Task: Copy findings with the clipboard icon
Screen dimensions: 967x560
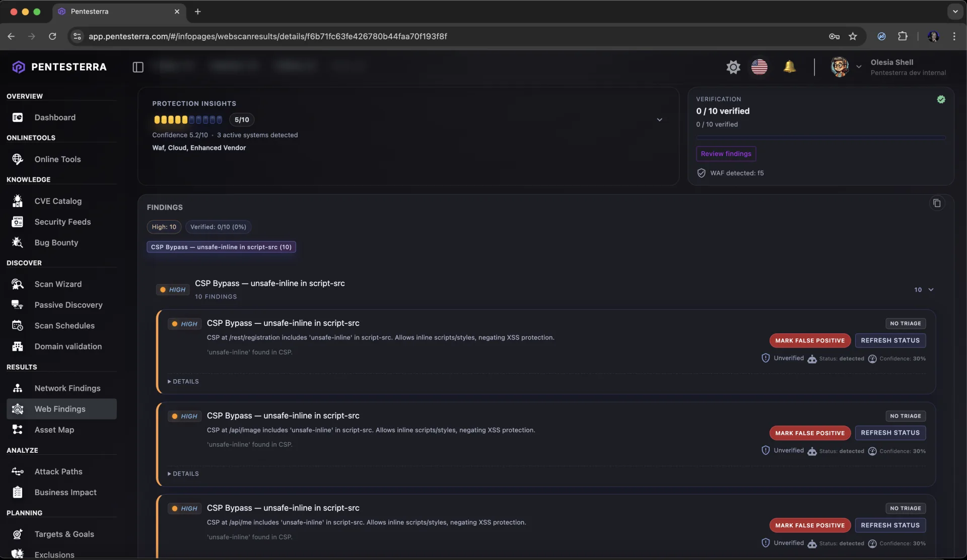Action: [x=937, y=203]
